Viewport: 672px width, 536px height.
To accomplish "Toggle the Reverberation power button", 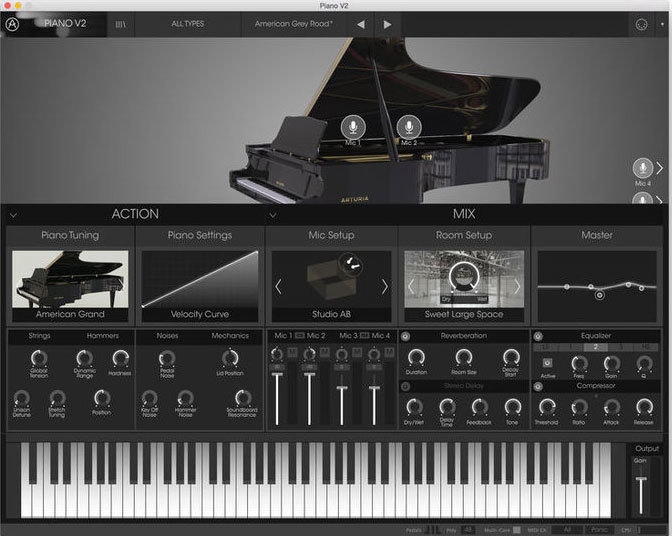I will pyautogui.click(x=406, y=336).
